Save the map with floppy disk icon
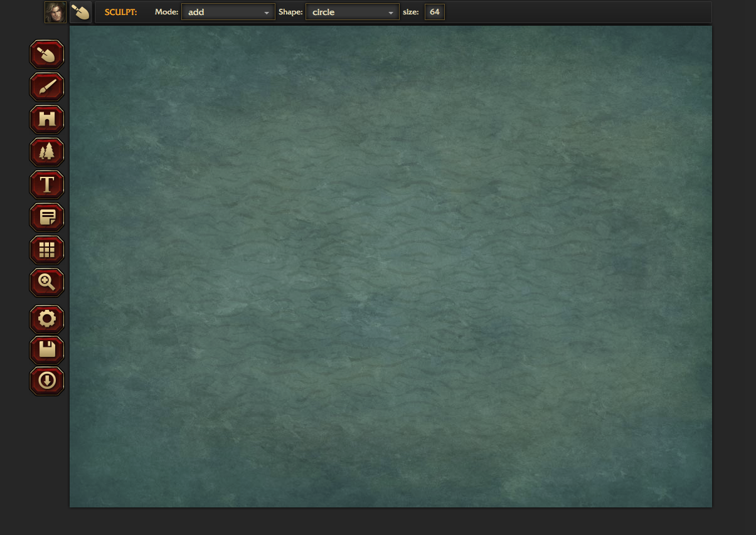Image resolution: width=756 pixels, height=535 pixels. click(47, 350)
